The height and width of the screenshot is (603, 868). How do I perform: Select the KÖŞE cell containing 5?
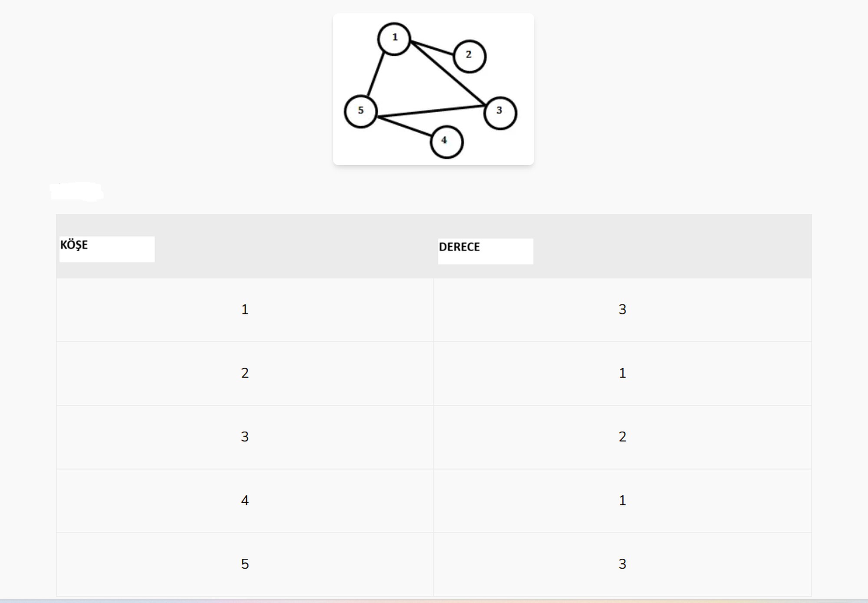[x=245, y=564]
